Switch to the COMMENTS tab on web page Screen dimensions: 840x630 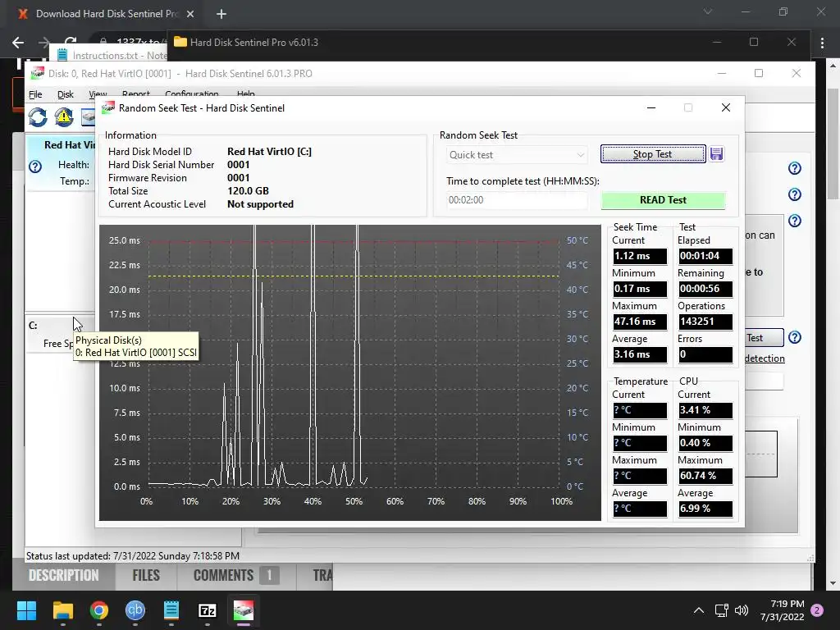coord(235,575)
